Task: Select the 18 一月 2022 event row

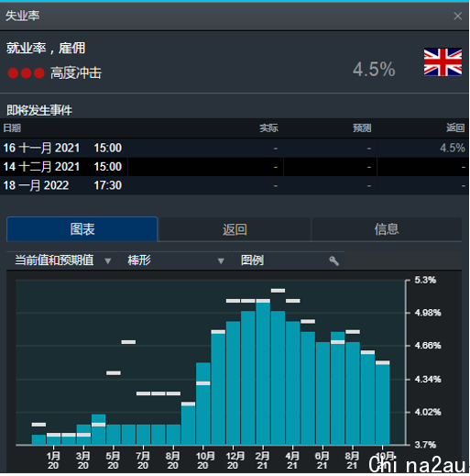Action: point(235,185)
